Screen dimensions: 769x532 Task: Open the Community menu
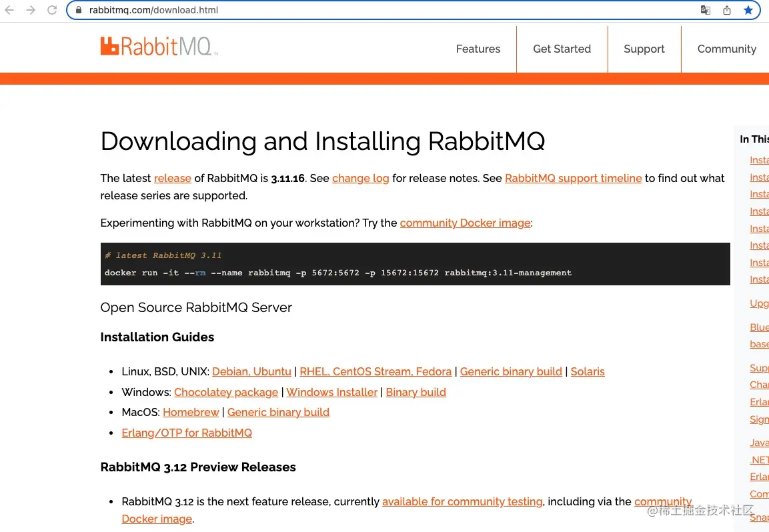(727, 49)
